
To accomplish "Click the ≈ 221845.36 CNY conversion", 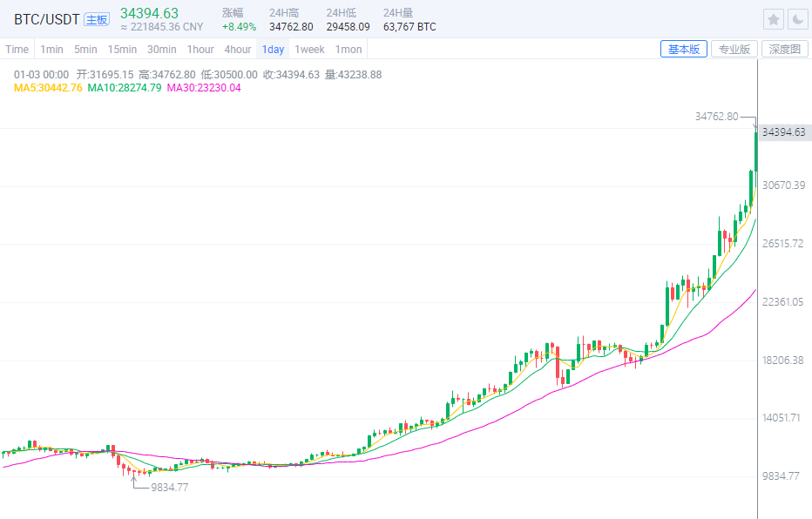I will click(x=161, y=27).
